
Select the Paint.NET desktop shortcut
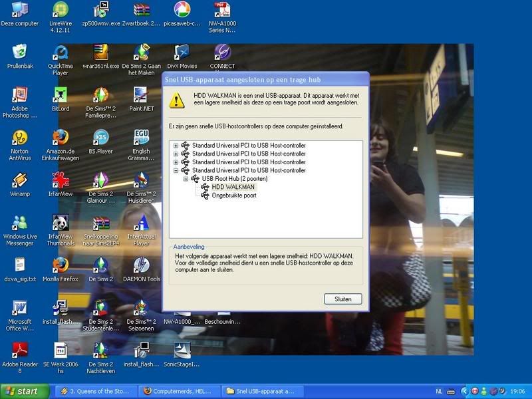coord(141,99)
